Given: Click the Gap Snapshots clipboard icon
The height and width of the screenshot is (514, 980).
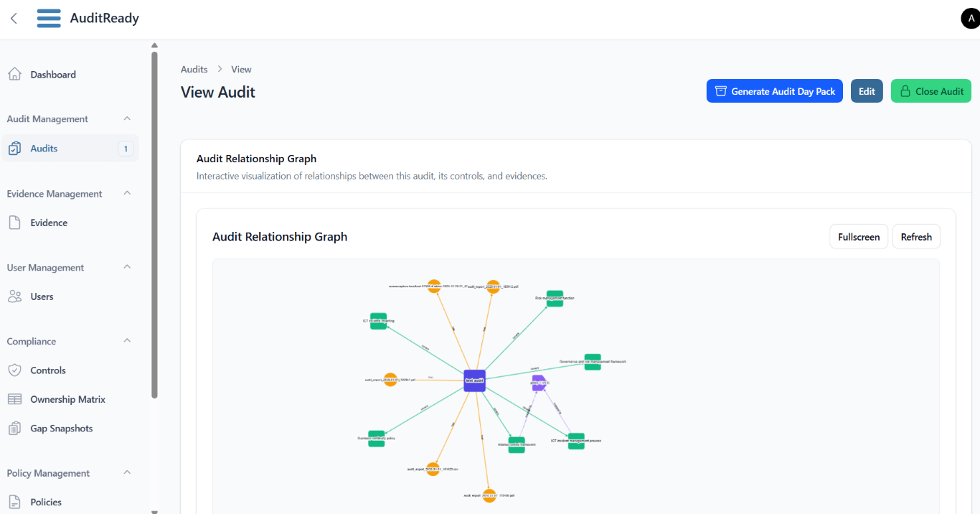Looking at the screenshot, I should coord(14,429).
